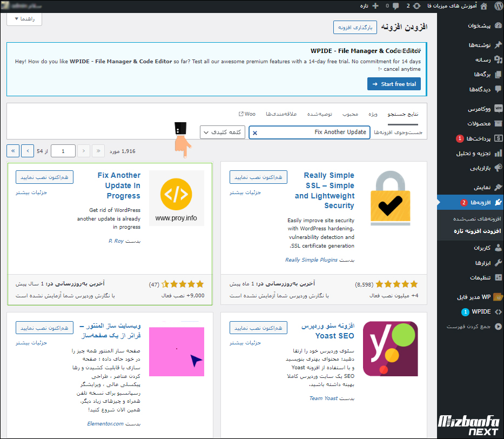Open the Elementor.com author link

[x=105, y=423]
